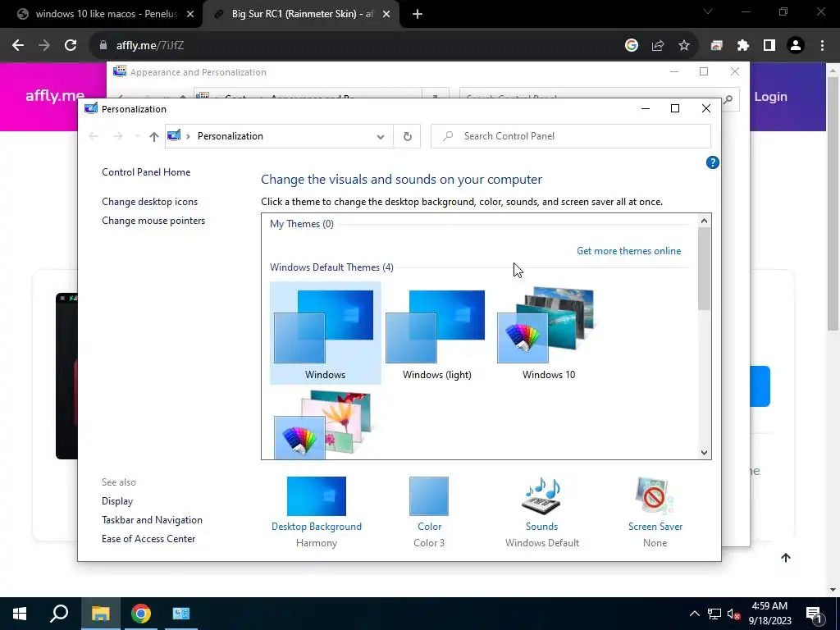Screen dimensions: 840x630
Task: Go back in Chrome browser
Action: click(18, 46)
